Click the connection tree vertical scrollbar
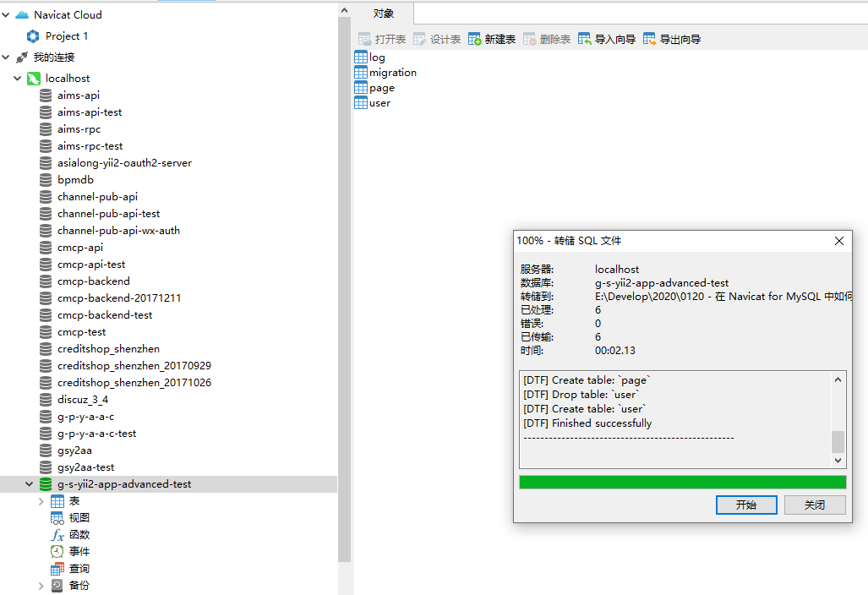868x595 pixels. [x=344, y=289]
